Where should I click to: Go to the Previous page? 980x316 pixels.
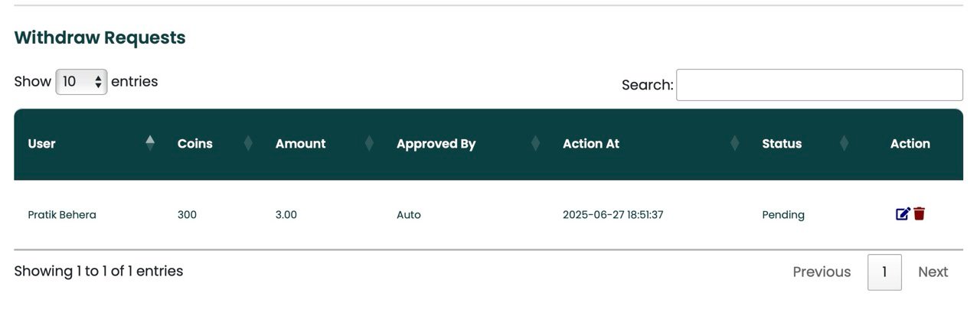click(x=822, y=272)
